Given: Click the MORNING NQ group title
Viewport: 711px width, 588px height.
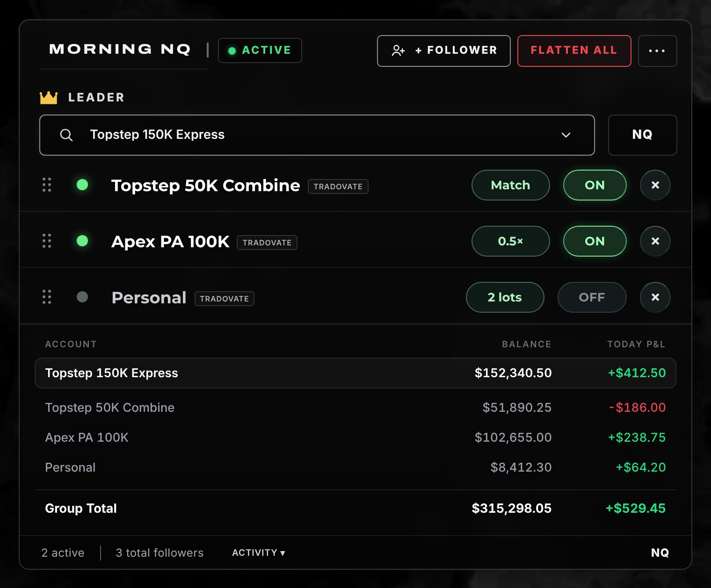Looking at the screenshot, I should pyautogui.click(x=120, y=49).
